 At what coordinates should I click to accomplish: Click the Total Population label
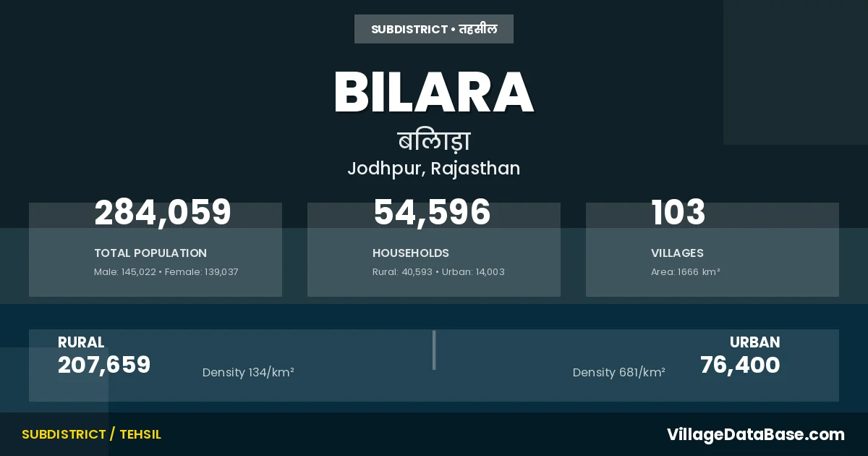coord(150,253)
